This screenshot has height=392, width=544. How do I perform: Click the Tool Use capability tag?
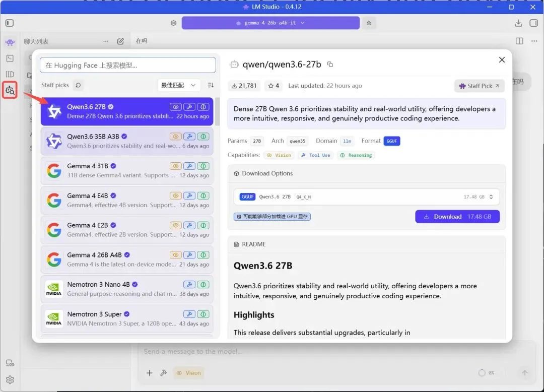pyautogui.click(x=315, y=155)
